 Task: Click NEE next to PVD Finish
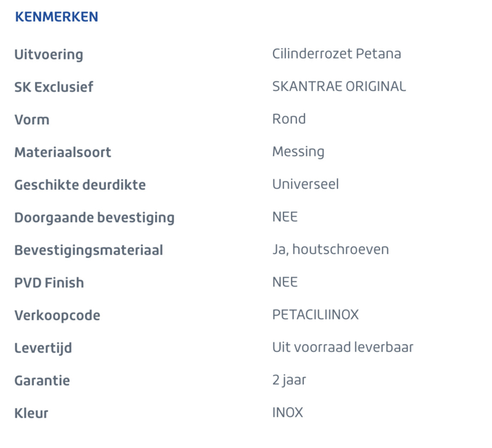285,282
